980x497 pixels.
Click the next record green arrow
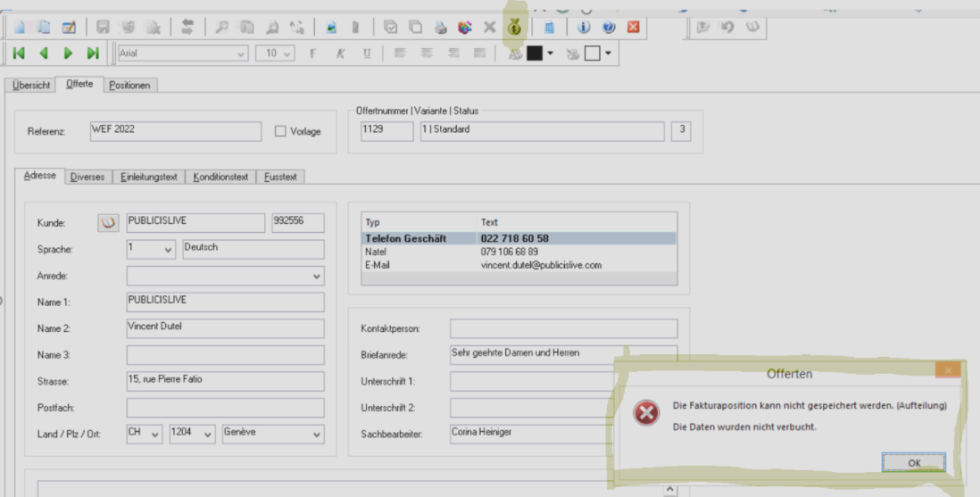68,54
